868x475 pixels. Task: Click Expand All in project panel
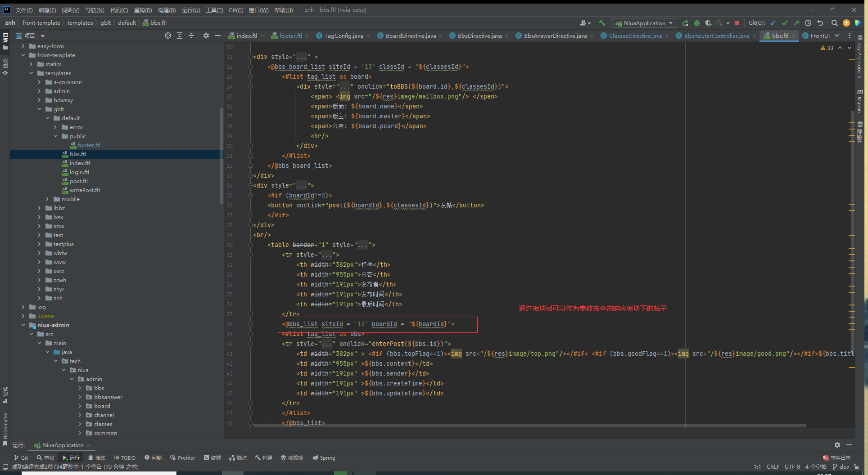(180, 36)
